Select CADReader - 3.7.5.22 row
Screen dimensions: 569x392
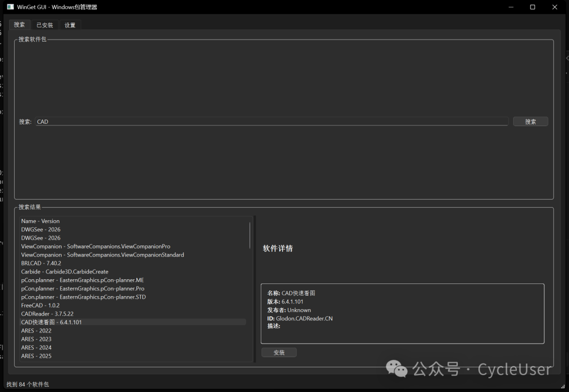(133, 313)
